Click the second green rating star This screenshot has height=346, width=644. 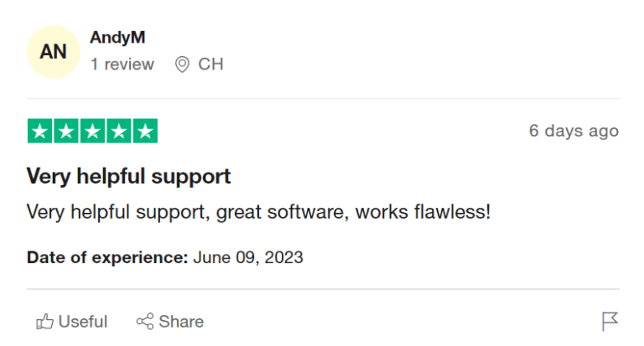[x=66, y=132]
